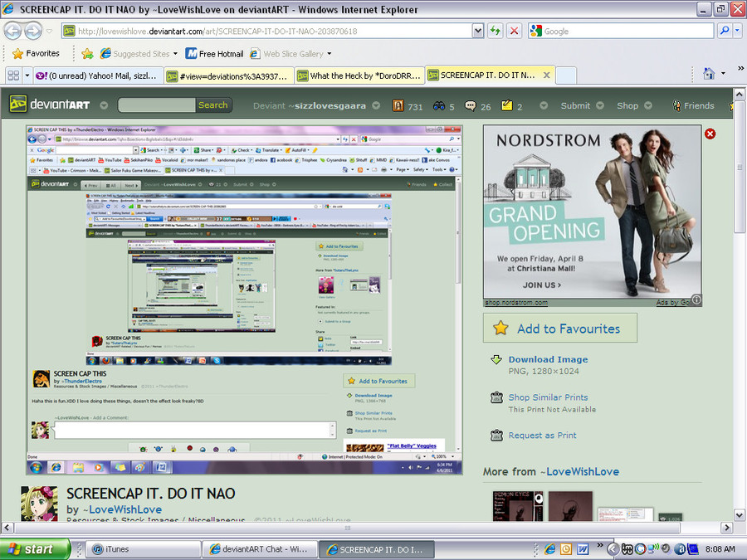Click the horizontal scrollbar right arrow

pyautogui.click(x=726, y=527)
